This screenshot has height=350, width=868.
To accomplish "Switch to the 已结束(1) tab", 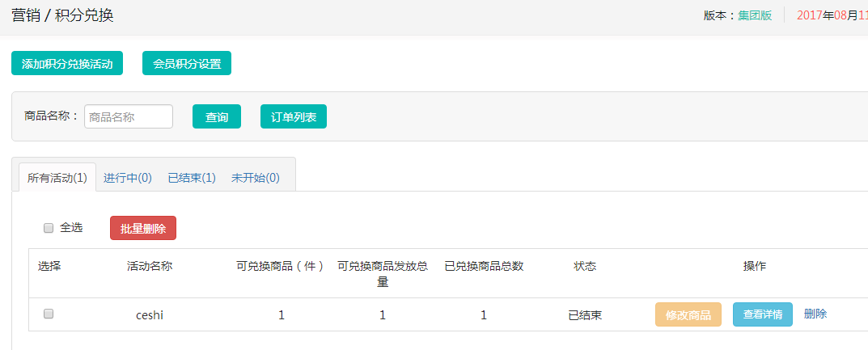I will click(x=192, y=178).
